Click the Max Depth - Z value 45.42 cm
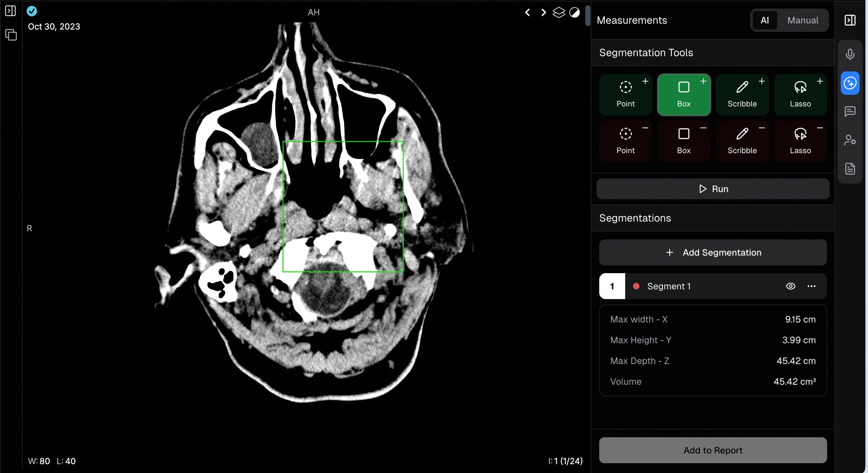 coord(796,361)
